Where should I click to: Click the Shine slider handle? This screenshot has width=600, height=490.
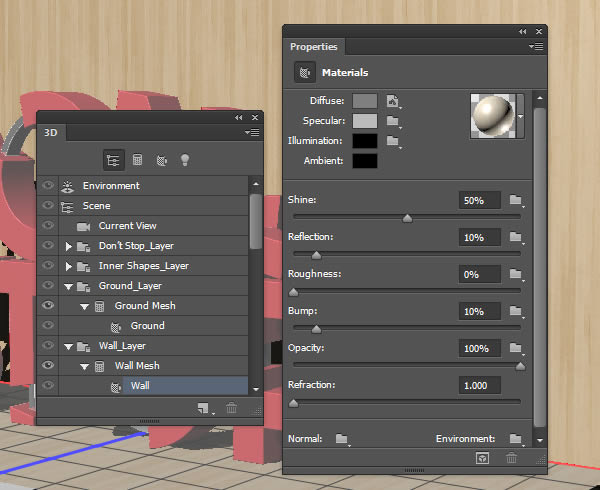[x=408, y=218]
